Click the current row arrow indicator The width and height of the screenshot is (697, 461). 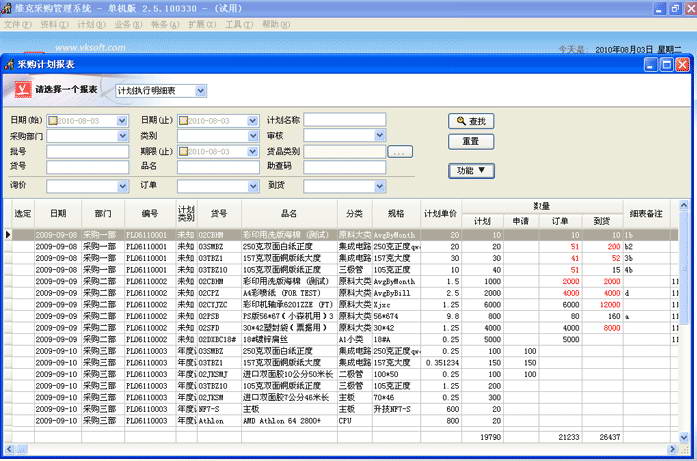tap(8, 234)
